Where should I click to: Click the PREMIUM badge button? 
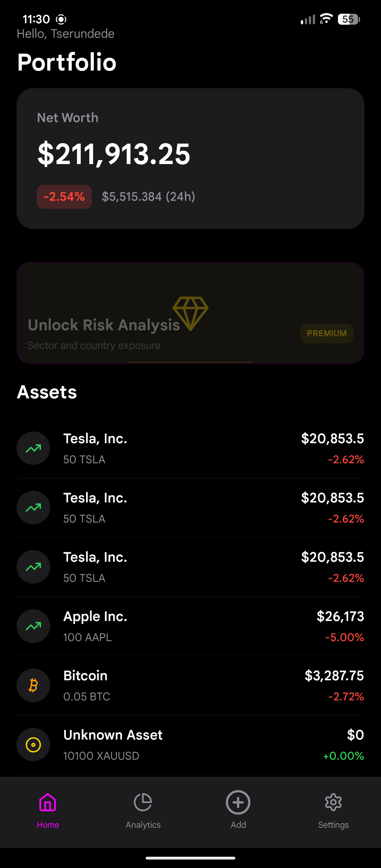(327, 333)
